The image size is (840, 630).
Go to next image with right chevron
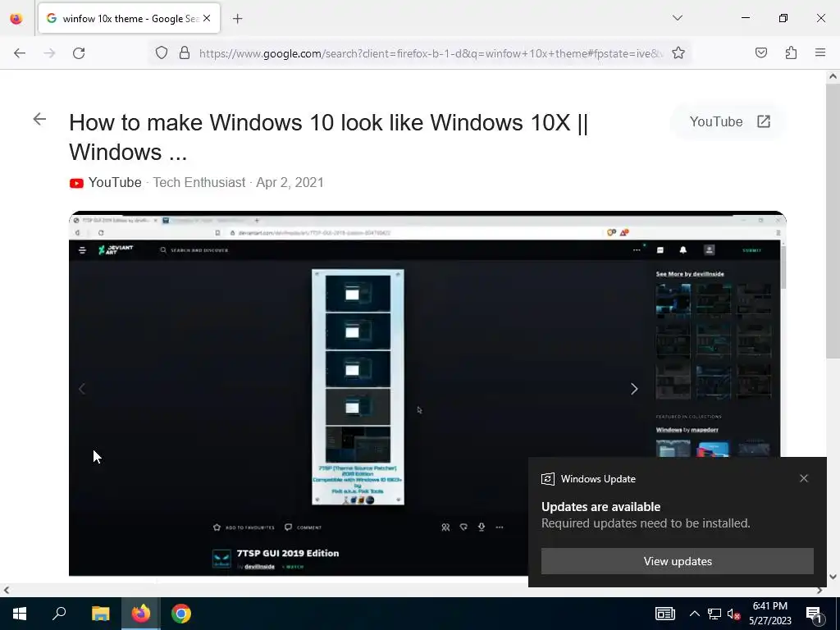pyautogui.click(x=634, y=389)
